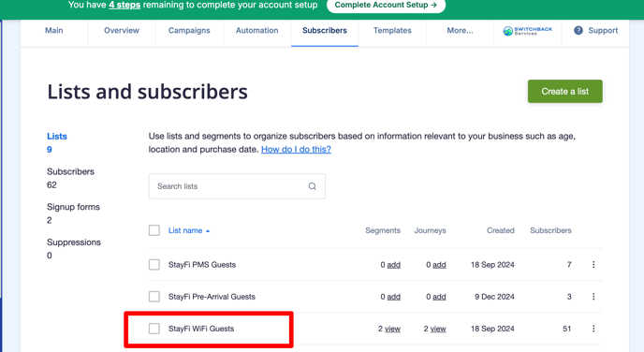View journeys for StayFi WiFi Guests
The width and height of the screenshot is (644, 352).
438,329
